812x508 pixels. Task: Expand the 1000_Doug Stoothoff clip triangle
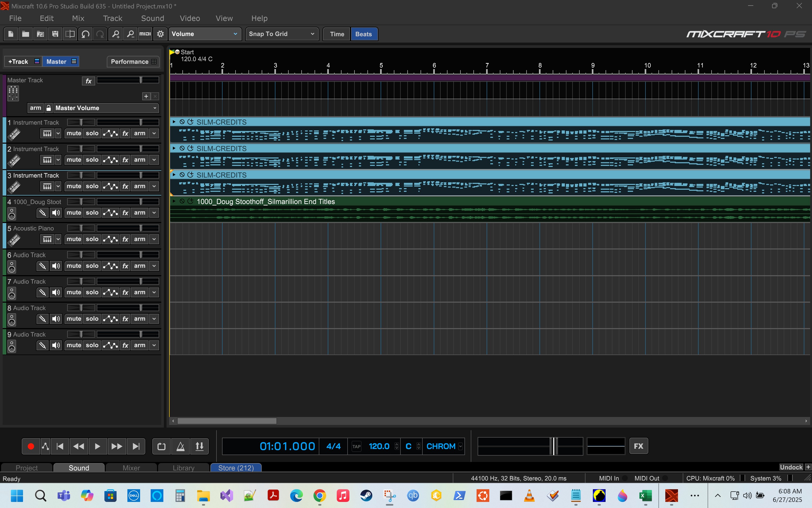coord(174,201)
